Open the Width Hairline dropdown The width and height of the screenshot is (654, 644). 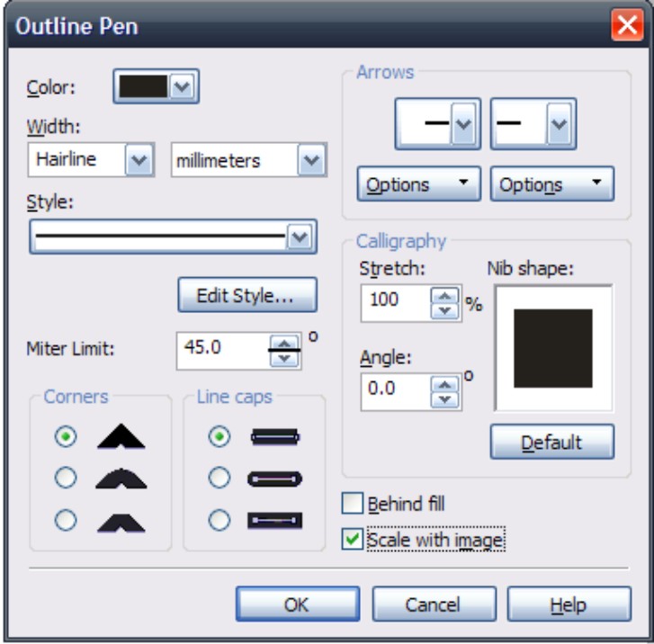click(139, 160)
